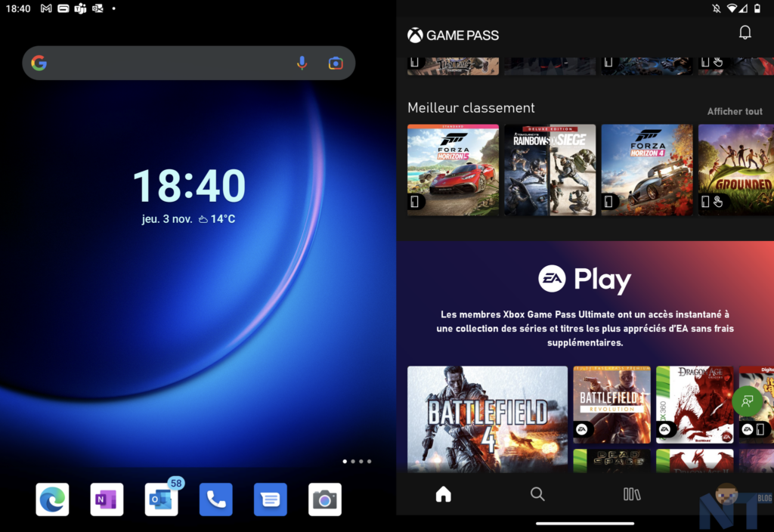Tap the touch-control icon on Grounded tile
The image size is (774, 532).
(718, 201)
